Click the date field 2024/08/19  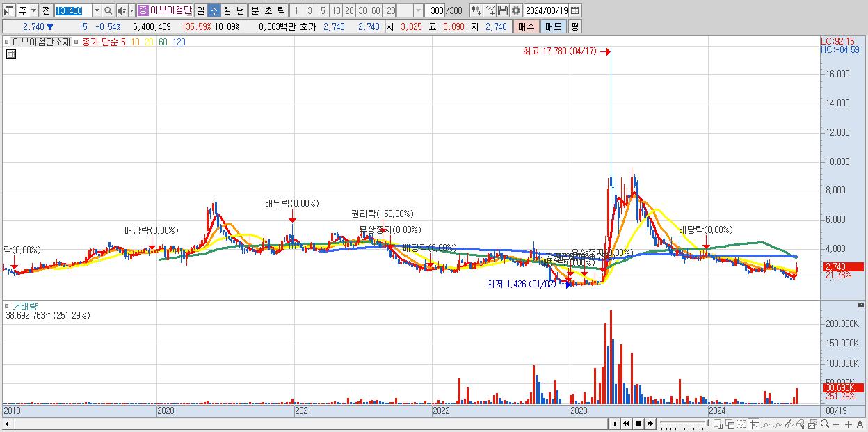(546, 10)
